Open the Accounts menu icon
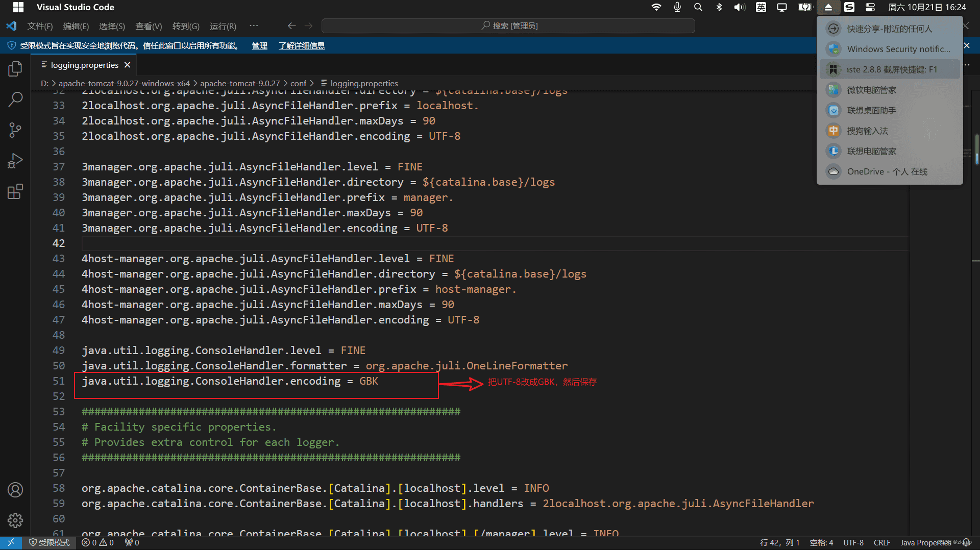The image size is (980, 550). pyautogui.click(x=15, y=490)
